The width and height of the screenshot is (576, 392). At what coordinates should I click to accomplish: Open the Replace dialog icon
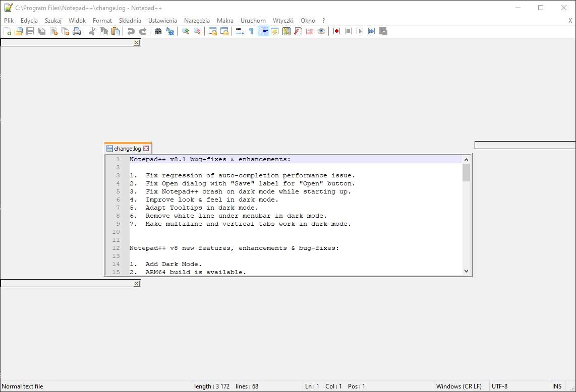pyautogui.click(x=169, y=32)
